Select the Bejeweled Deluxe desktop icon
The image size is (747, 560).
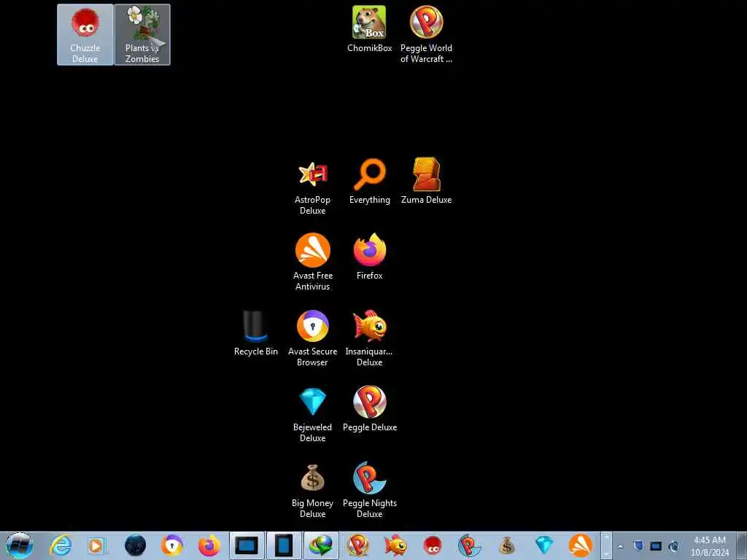point(312,414)
